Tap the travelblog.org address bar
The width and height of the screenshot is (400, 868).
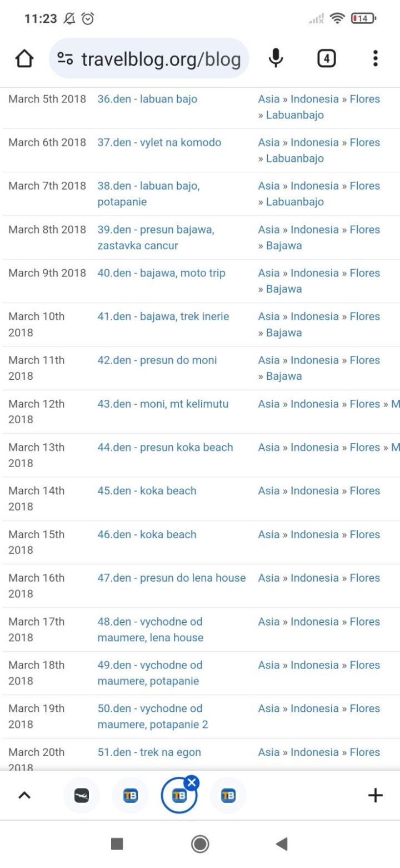tap(161, 59)
